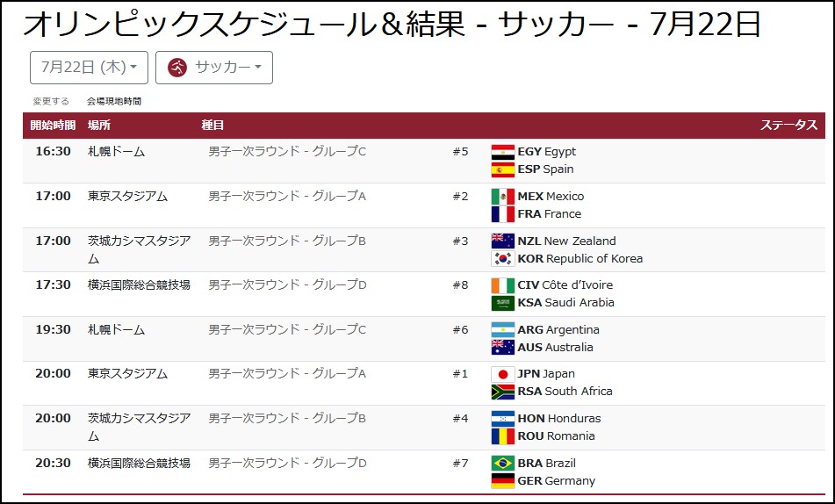This screenshot has height=504, width=835.
Task: Click the soccer pictogram icon
Action: (x=177, y=68)
